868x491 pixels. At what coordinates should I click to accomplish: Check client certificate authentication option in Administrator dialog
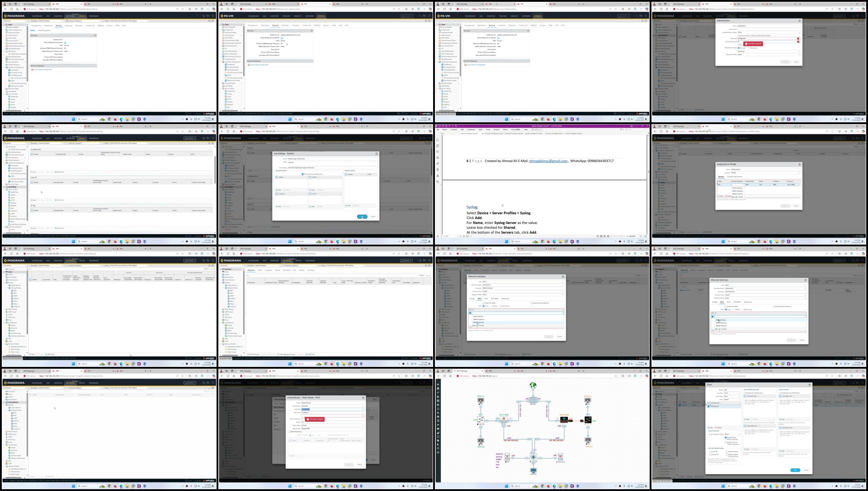click(x=738, y=35)
